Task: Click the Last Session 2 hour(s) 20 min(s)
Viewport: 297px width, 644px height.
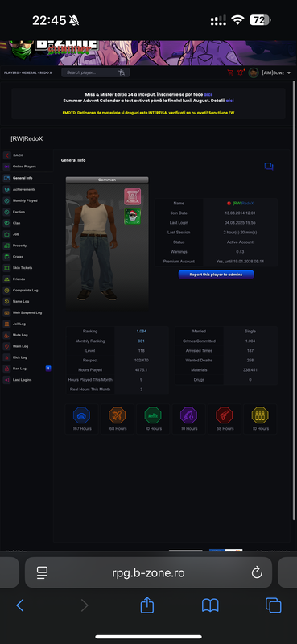Action: [241, 233]
